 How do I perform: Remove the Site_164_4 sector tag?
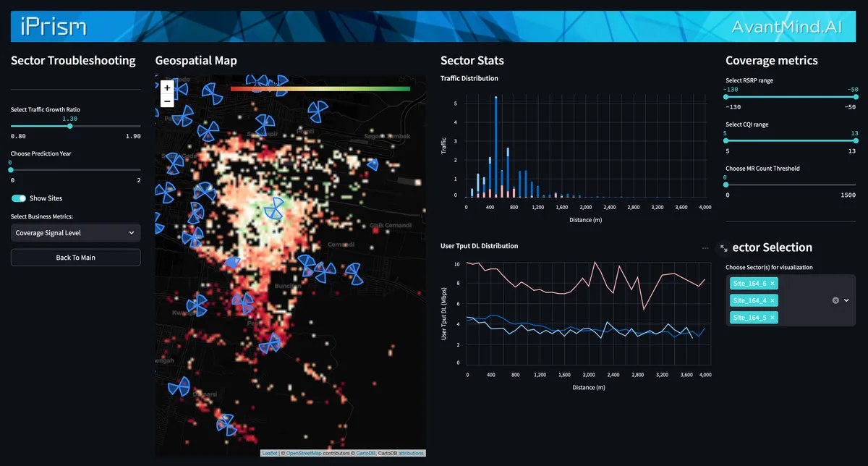coord(773,300)
